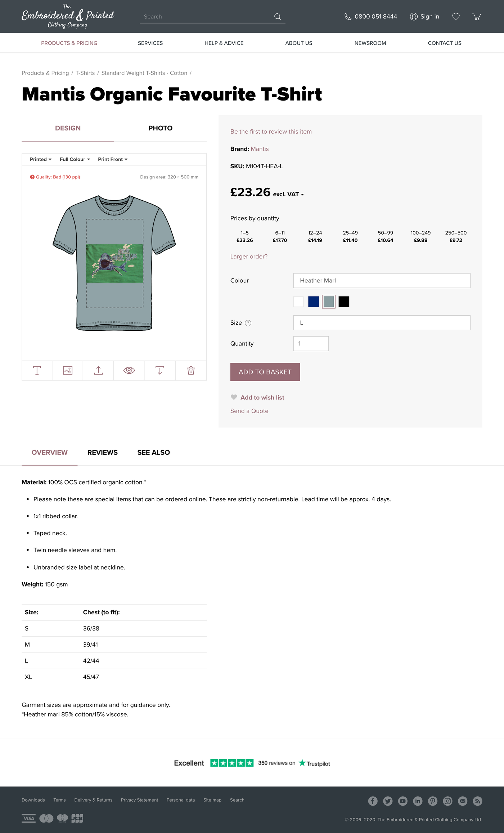Choose the black colour swatch
This screenshot has width=504, height=833.
pyautogui.click(x=344, y=302)
